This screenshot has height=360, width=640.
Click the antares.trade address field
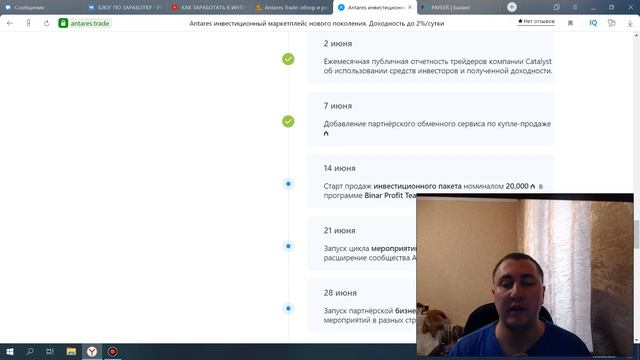point(90,23)
